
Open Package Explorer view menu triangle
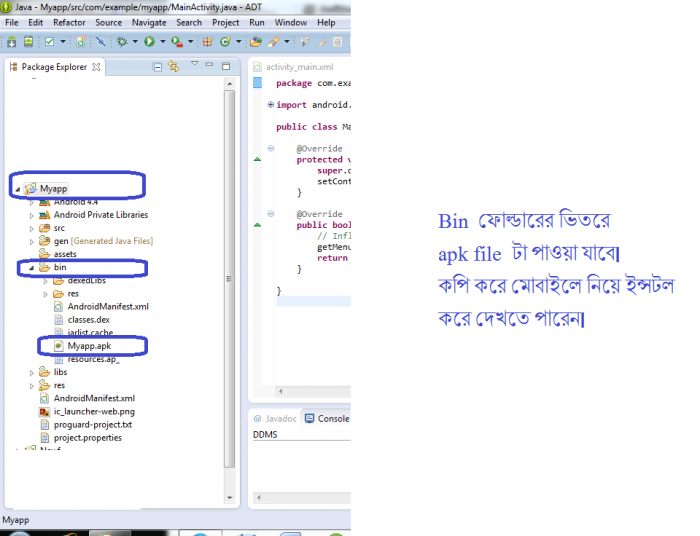tap(194, 64)
